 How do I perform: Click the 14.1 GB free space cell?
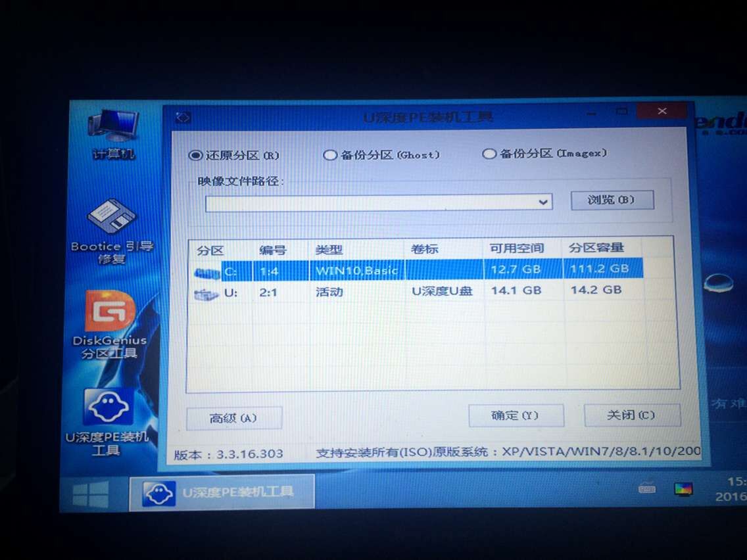pyautogui.click(x=516, y=291)
